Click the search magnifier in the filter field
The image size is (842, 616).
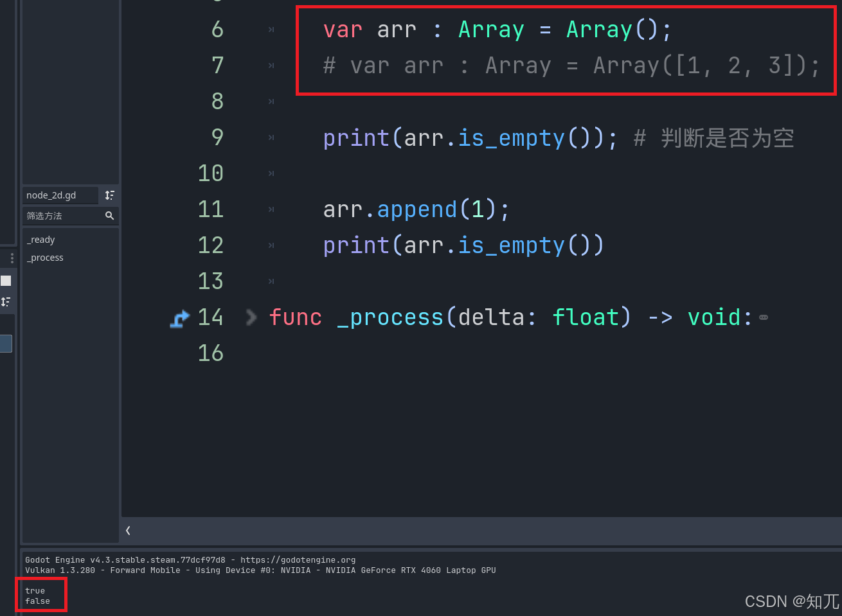(x=110, y=216)
